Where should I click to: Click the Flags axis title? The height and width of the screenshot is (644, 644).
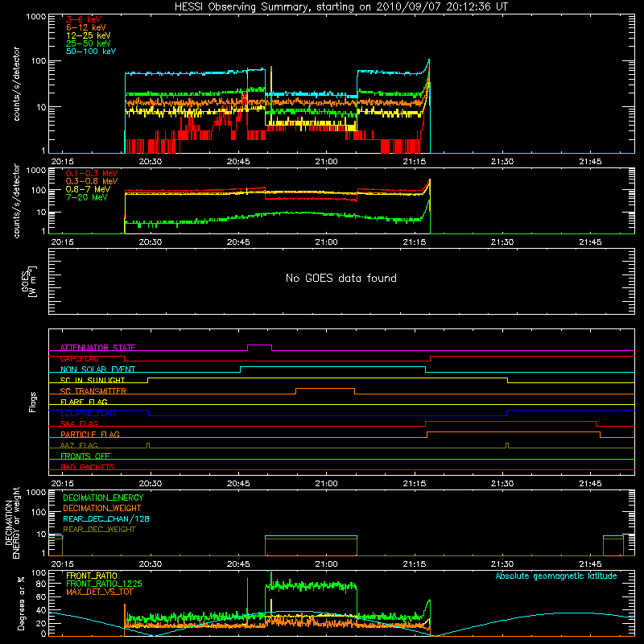[33, 402]
